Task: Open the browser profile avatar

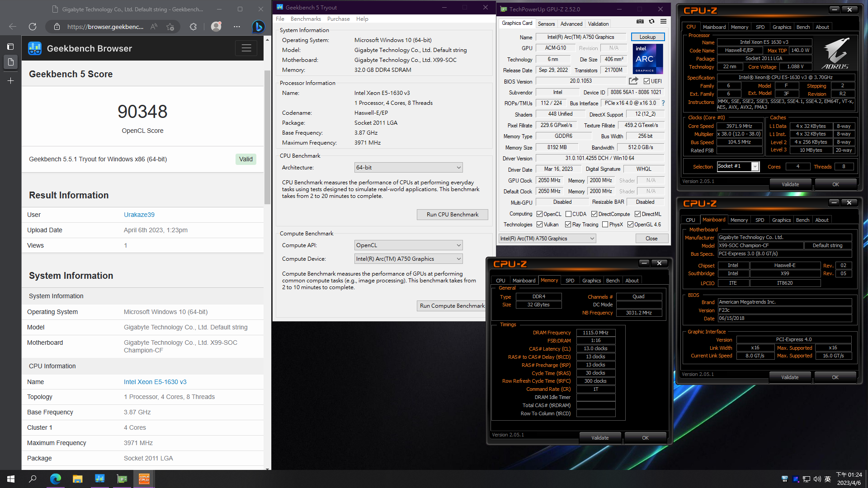Action: click(x=217, y=27)
